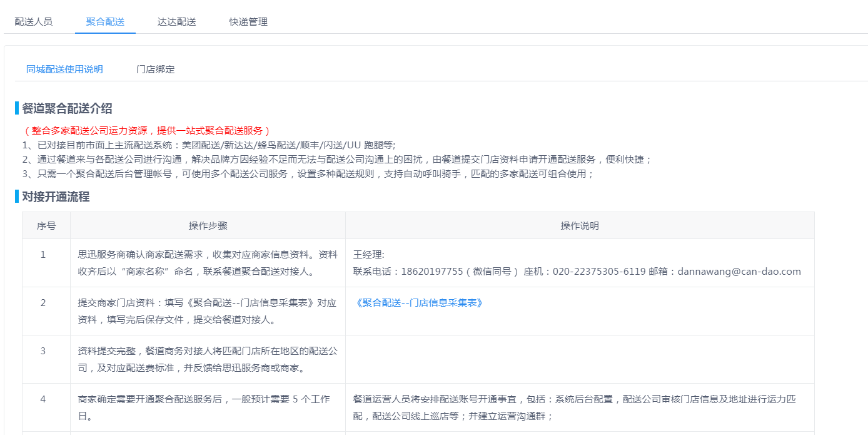Click the line starting 3、只需一个聚合配送后台管理帐号
This screenshot has height=435, width=868.
click(x=308, y=174)
